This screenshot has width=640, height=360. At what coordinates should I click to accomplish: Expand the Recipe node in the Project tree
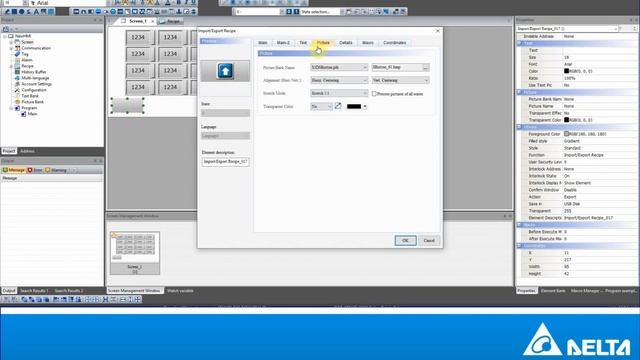[11, 66]
